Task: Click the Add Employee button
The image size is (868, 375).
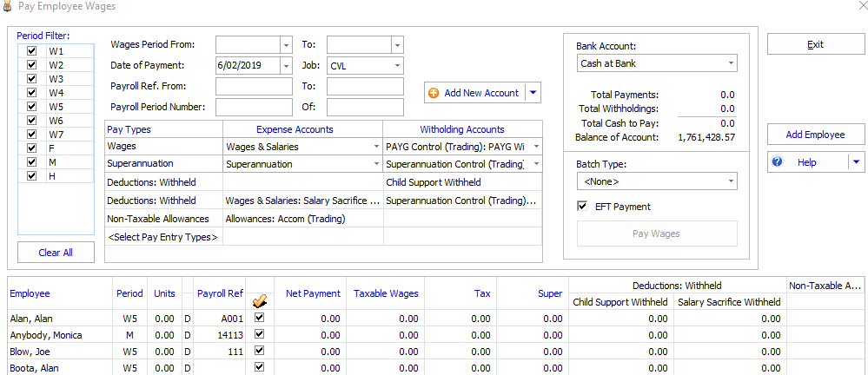Action: (815, 135)
